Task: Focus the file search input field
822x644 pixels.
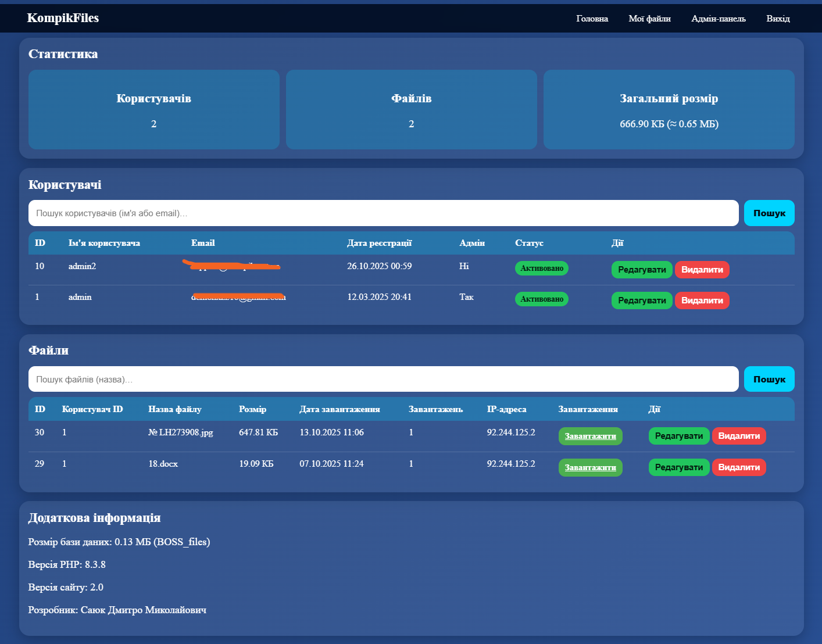Action: 383,380
